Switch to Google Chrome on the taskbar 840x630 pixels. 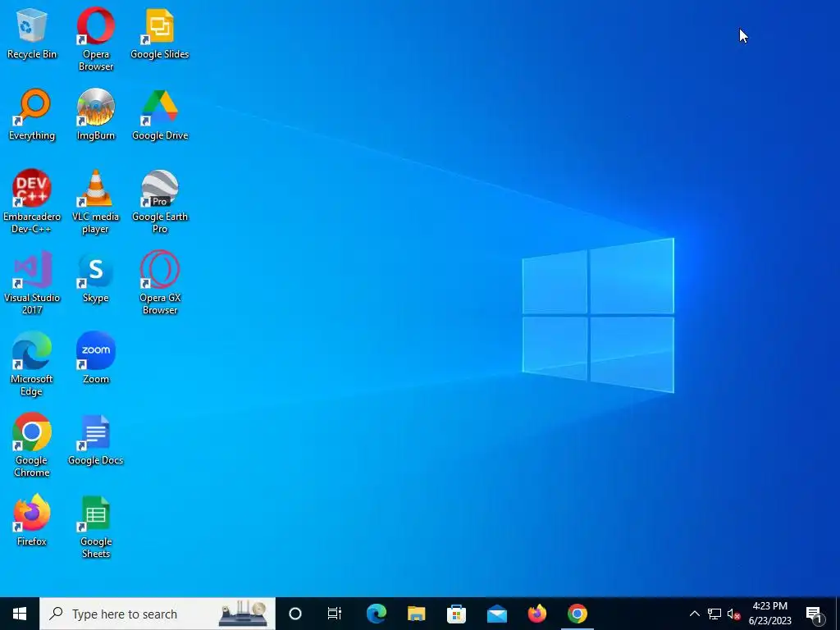pos(577,614)
